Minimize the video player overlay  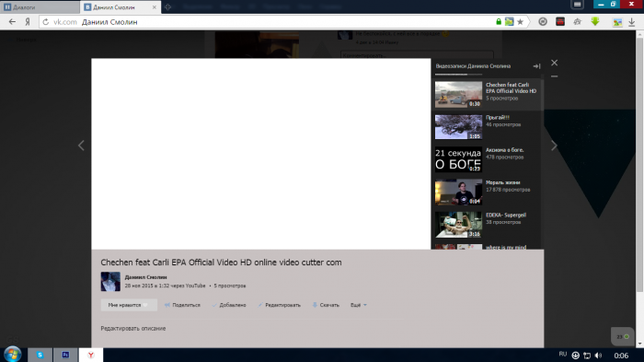(554, 76)
